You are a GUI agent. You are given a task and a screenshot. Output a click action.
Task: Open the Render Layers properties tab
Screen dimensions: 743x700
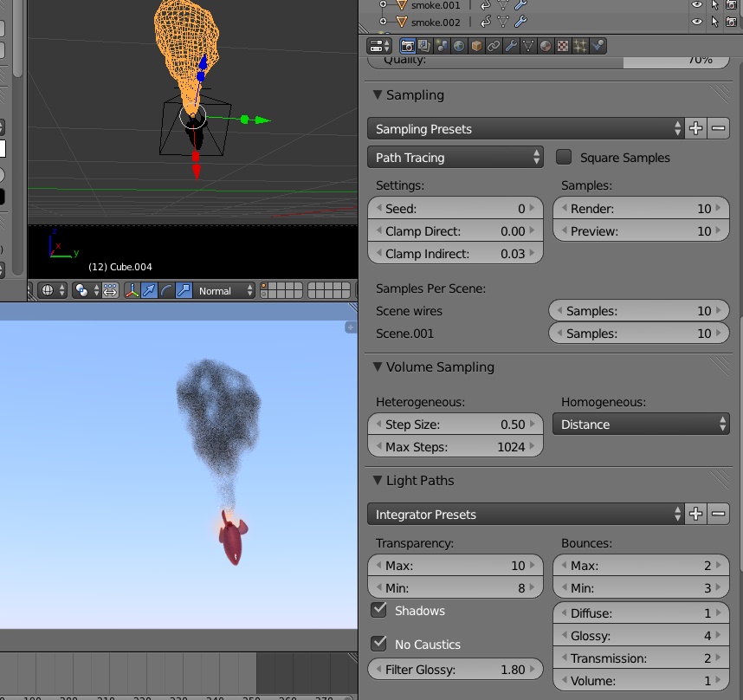[x=424, y=46]
